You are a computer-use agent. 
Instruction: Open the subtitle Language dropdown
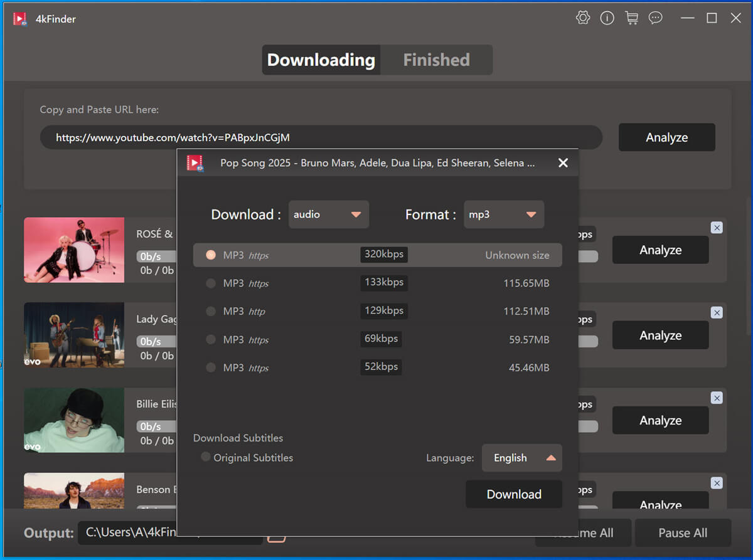[521, 458]
